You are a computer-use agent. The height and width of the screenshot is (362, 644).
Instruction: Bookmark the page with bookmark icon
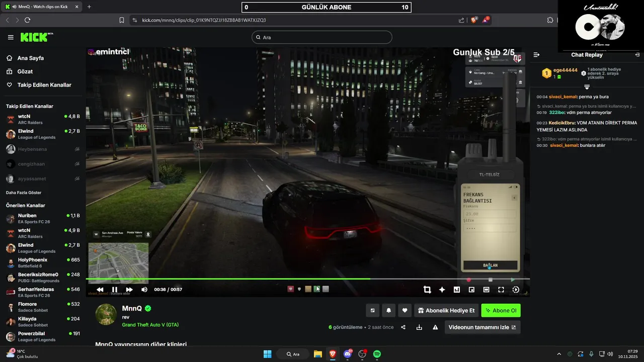pyautogui.click(x=122, y=20)
